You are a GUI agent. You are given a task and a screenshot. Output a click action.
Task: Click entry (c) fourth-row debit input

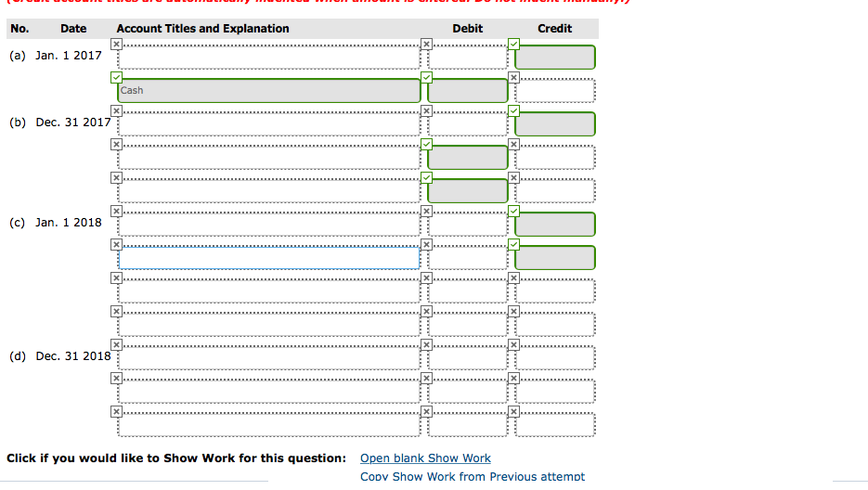468,325
